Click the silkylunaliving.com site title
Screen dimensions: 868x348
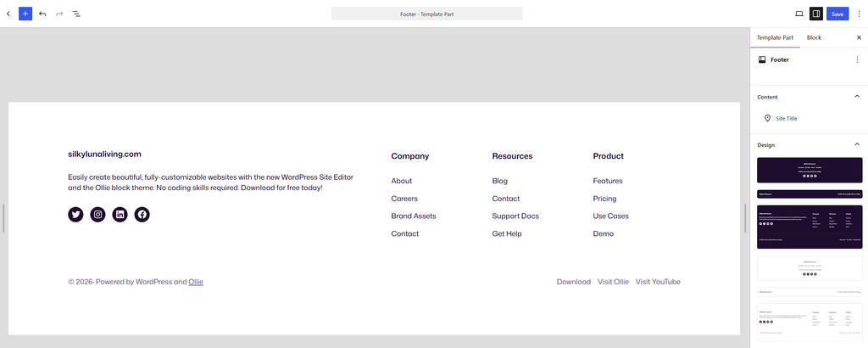pyautogui.click(x=104, y=154)
